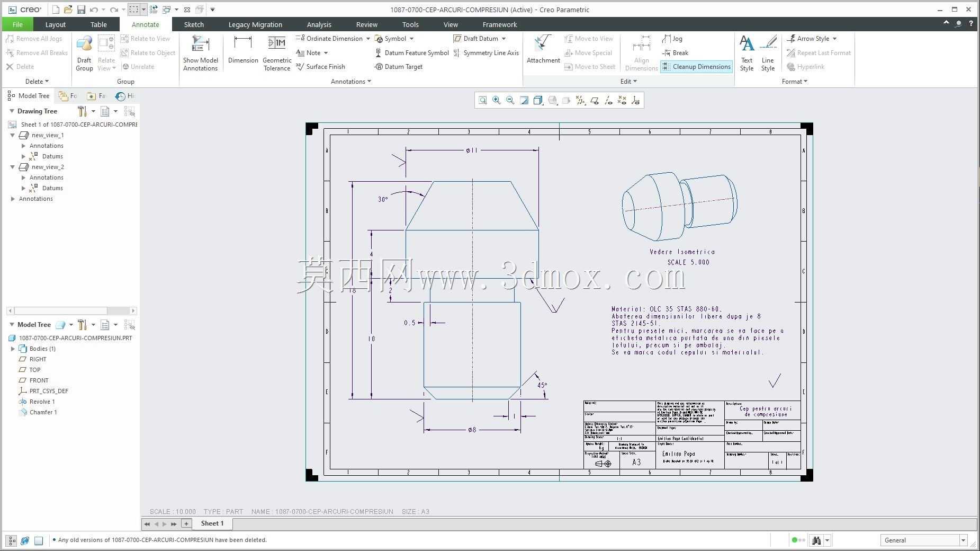980x551 pixels.
Task: Toggle coordinate system display visibility icon
Action: 636,100
